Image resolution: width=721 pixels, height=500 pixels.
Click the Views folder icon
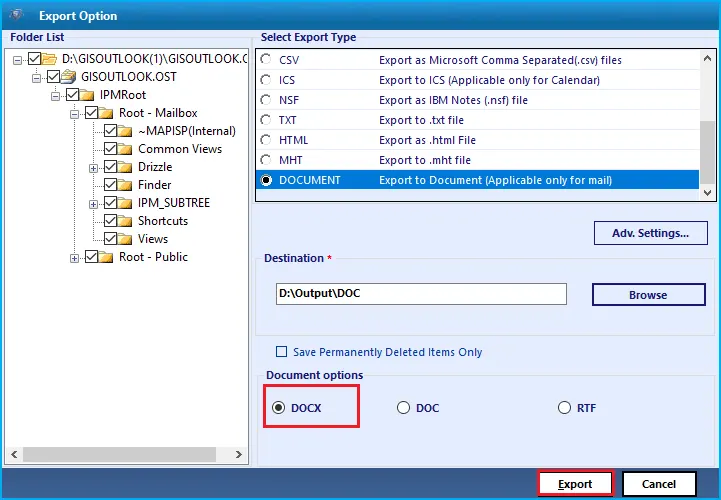[x=125, y=239]
